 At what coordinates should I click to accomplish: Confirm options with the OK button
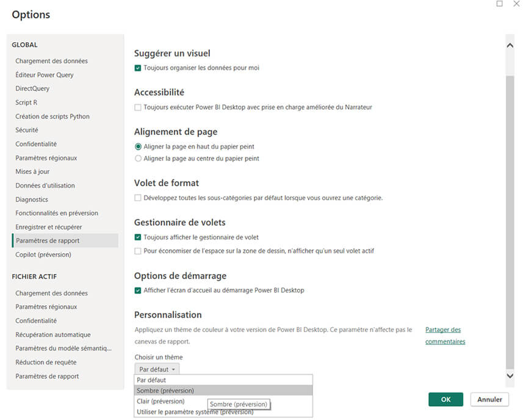coord(445,399)
